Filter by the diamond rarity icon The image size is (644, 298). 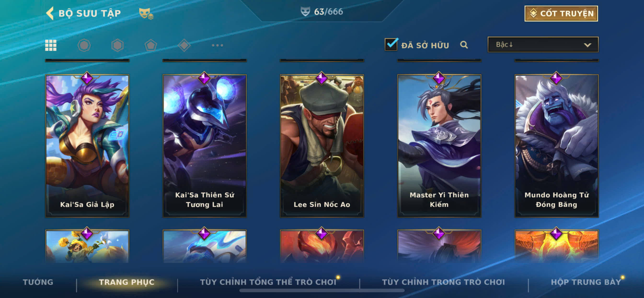tap(184, 45)
